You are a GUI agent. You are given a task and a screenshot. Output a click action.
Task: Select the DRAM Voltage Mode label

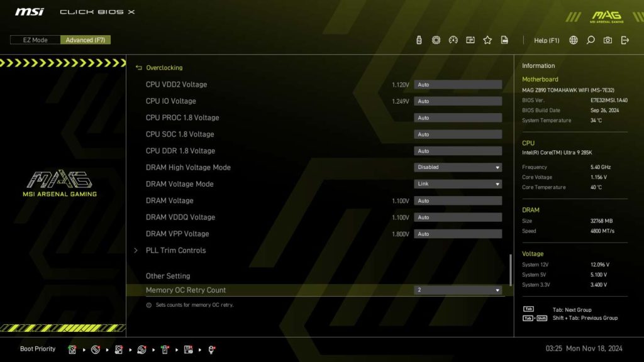coord(179,184)
